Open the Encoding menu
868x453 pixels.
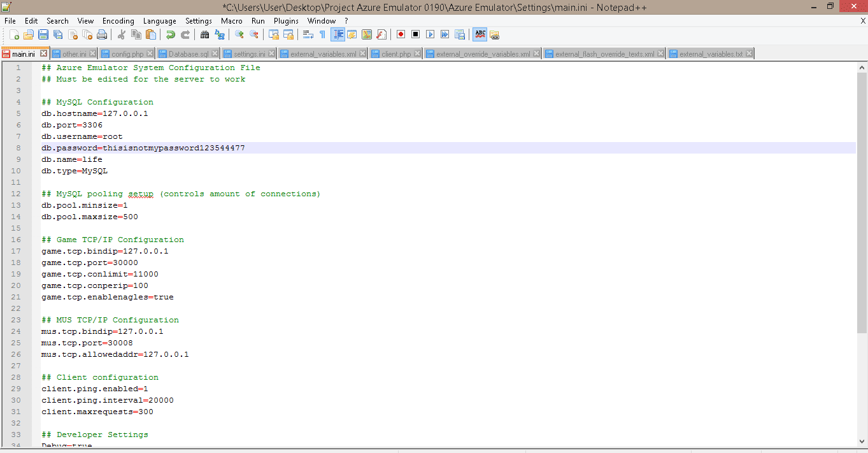click(118, 21)
